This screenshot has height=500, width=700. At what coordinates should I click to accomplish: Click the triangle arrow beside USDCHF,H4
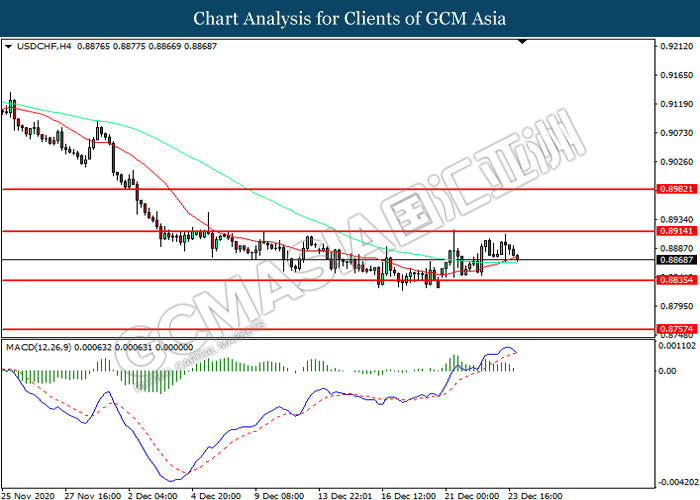[9, 47]
